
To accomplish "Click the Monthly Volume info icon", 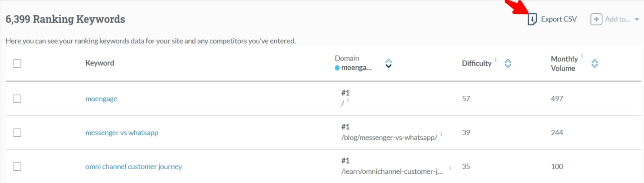I will coord(582,56).
